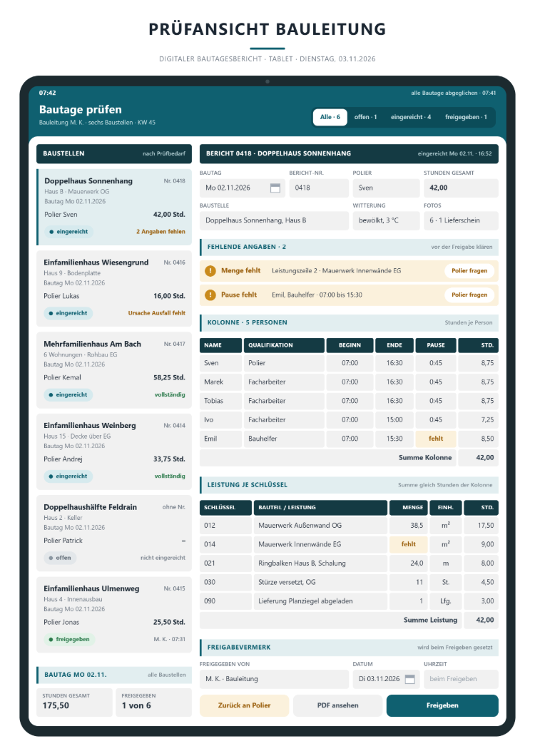This screenshot has height=756, width=535.
Task: Click 'Lieferung Planziegel abgeladen' row text
Action: (x=305, y=601)
